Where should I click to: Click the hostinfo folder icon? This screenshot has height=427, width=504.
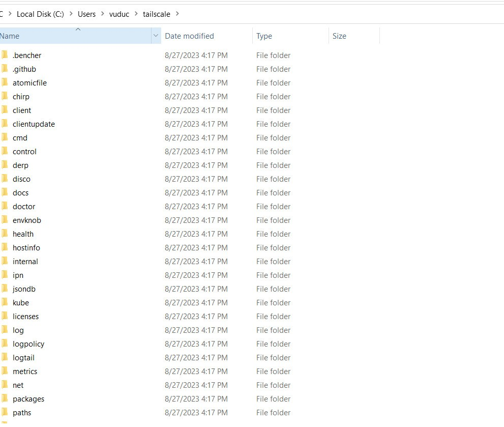pos(5,247)
